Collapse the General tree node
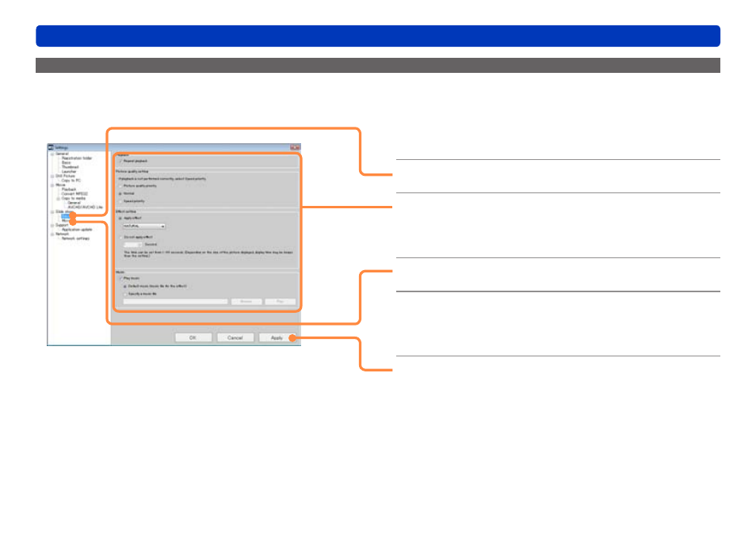 coord(52,154)
